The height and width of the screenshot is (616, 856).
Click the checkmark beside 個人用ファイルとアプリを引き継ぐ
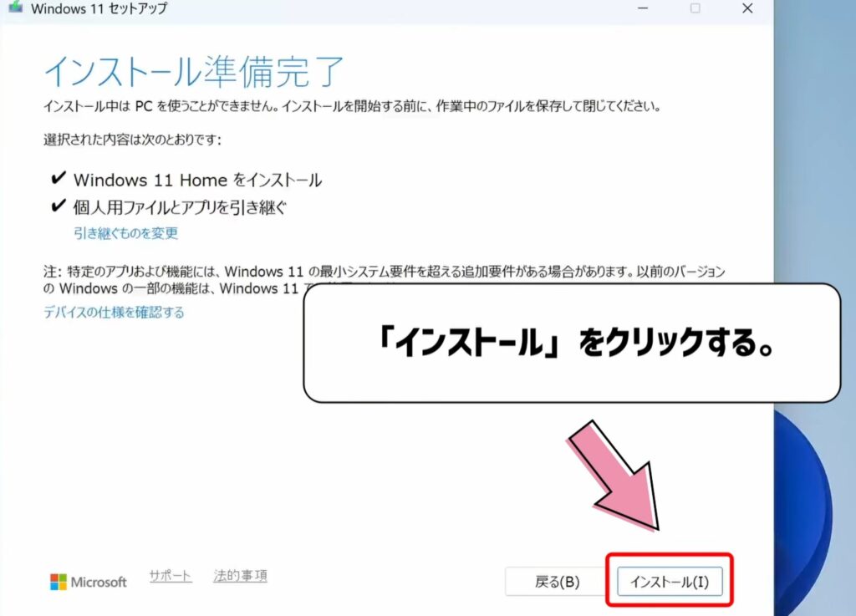pyautogui.click(x=60, y=203)
